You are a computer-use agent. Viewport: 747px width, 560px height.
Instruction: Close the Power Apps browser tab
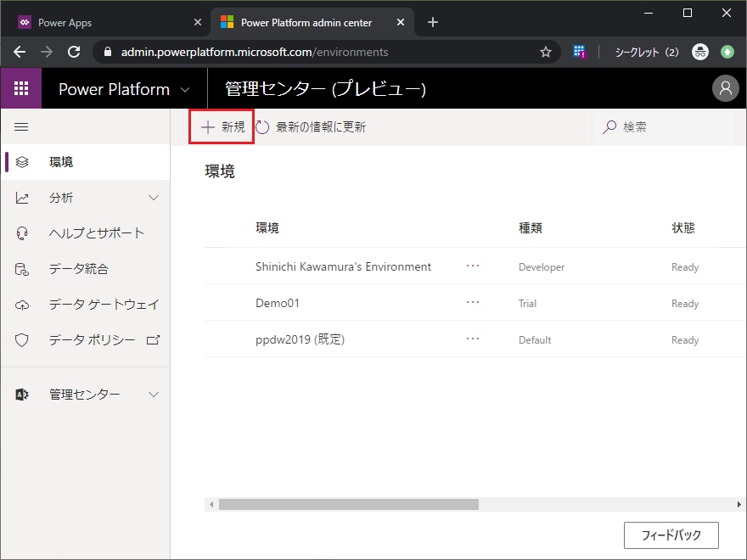pyautogui.click(x=198, y=22)
